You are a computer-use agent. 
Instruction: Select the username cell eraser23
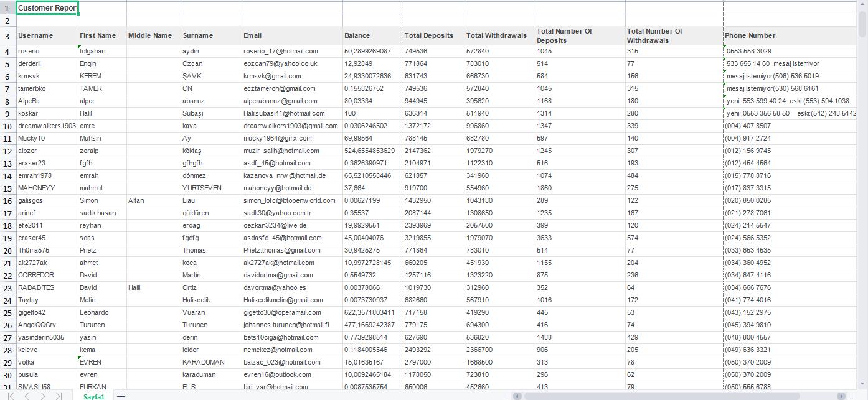click(x=47, y=163)
